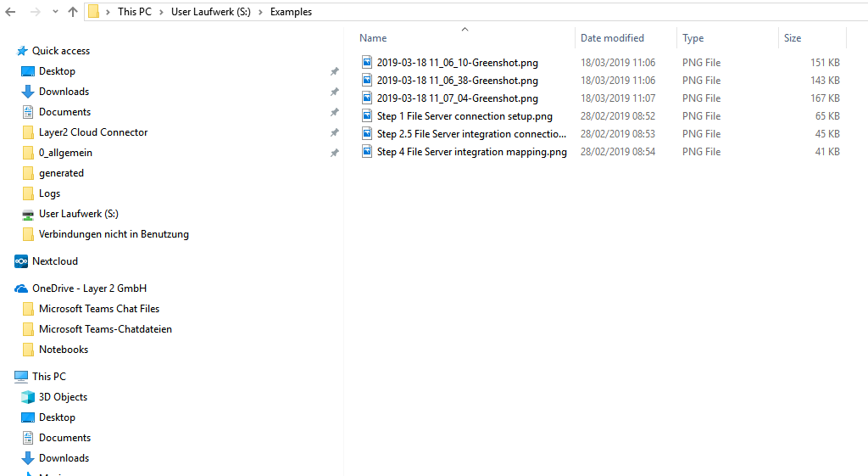Screen dimensions: 868x476
Task: Click the Nextcloud icon in sidebar
Action: (21, 261)
